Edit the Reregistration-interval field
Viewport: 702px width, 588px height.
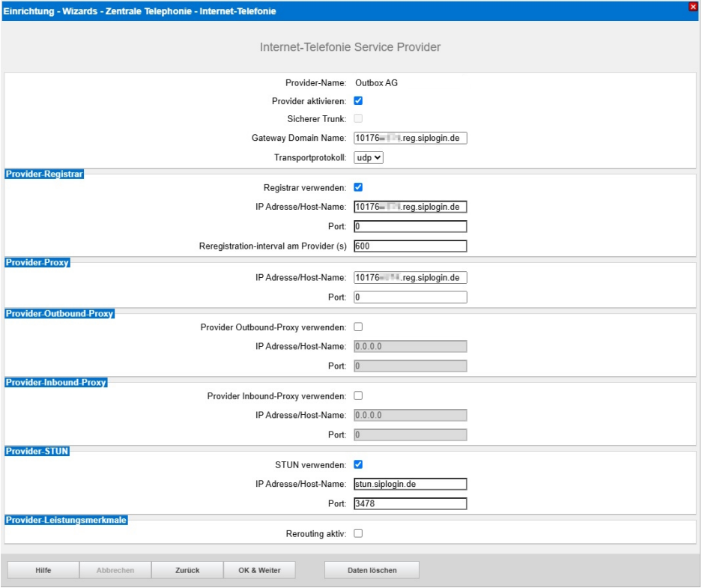pos(410,246)
